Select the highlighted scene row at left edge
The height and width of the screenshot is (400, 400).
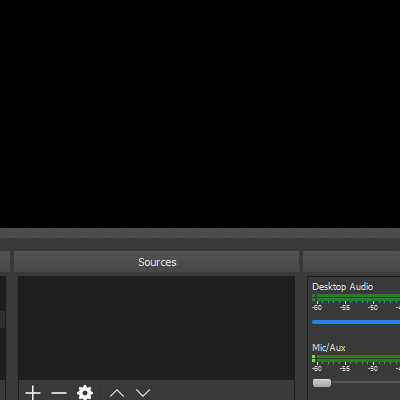tap(2, 319)
